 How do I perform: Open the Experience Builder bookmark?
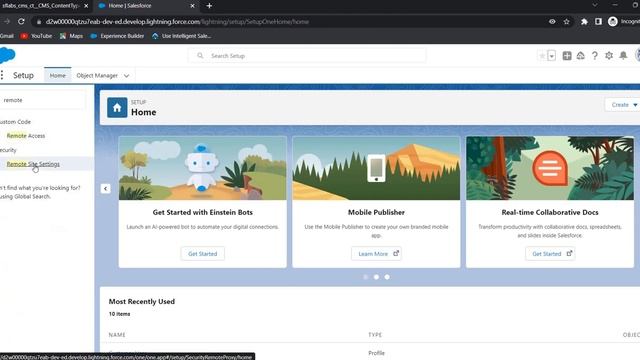(117, 36)
